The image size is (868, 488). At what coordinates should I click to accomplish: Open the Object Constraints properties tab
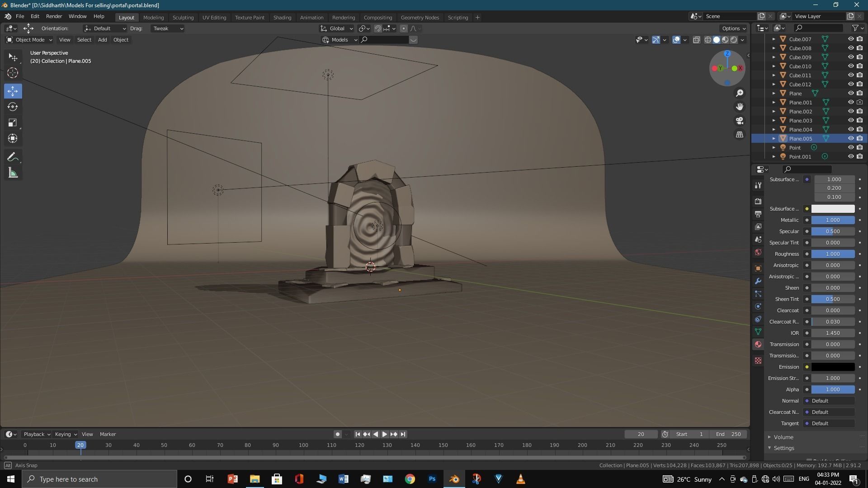click(758, 319)
